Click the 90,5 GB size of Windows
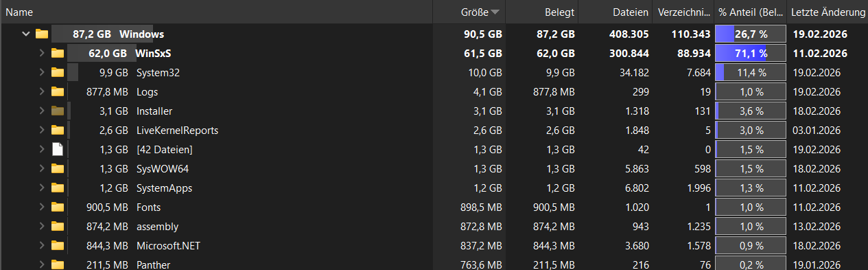 (483, 34)
